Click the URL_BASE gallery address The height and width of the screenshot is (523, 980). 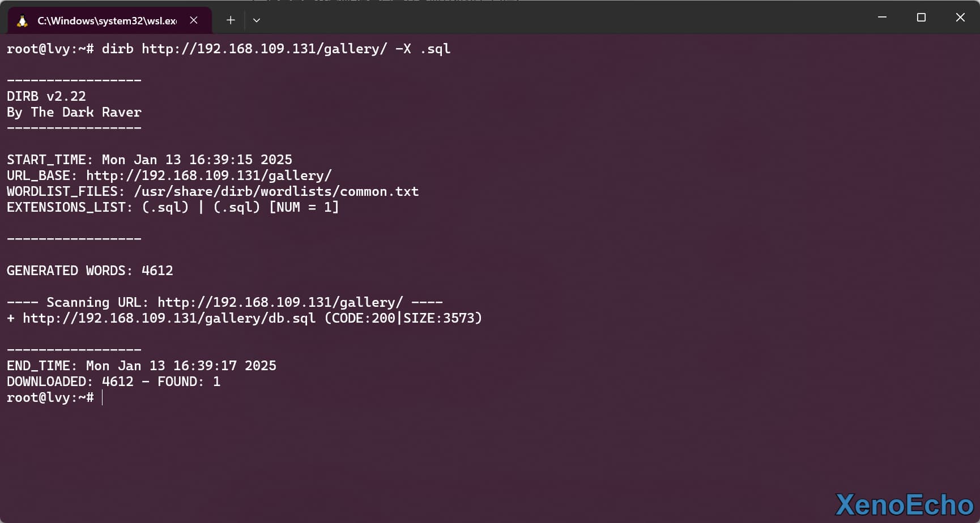tap(208, 175)
